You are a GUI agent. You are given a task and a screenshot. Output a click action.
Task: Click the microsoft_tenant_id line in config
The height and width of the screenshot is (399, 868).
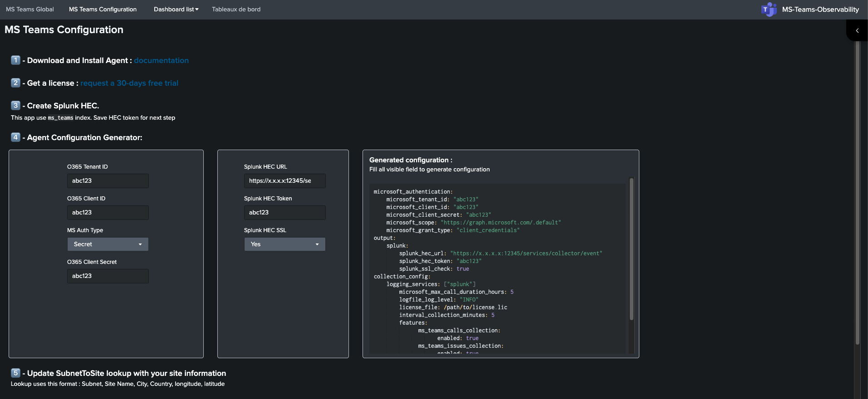coord(432,199)
